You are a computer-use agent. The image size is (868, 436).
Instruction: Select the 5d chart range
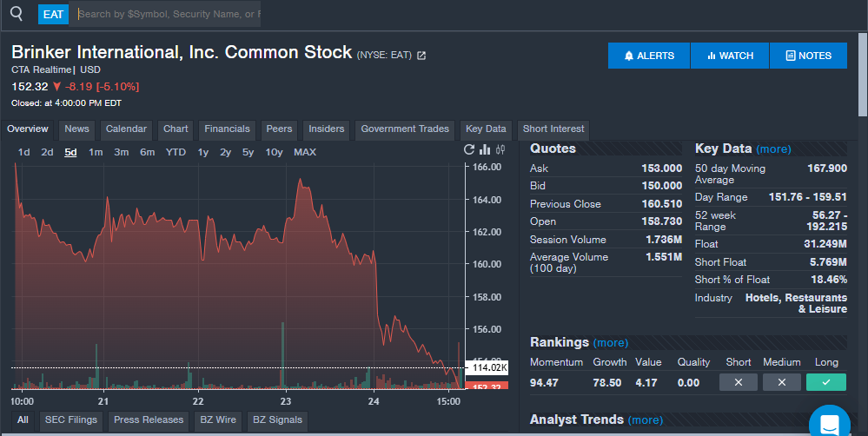tap(70, 152)
